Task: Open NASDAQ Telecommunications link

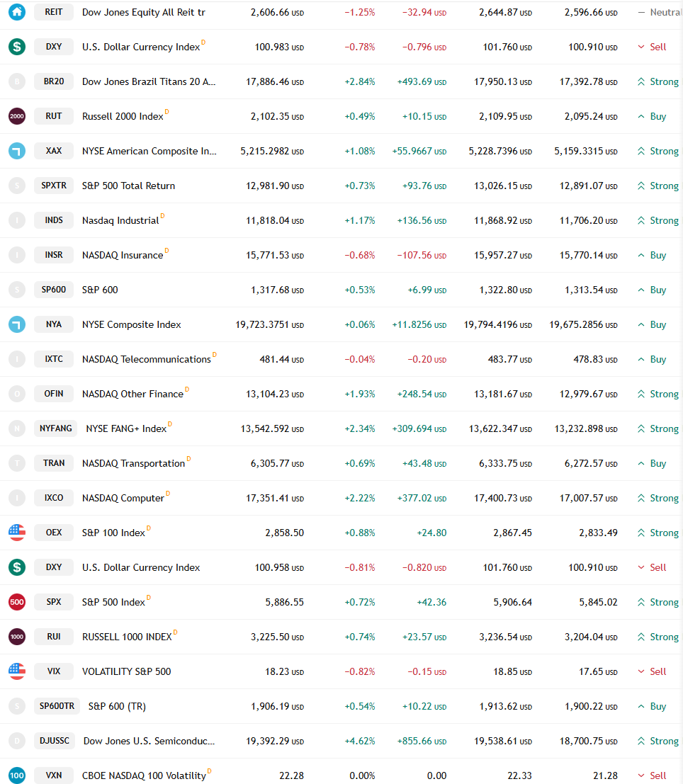Action: coord(147,360)
